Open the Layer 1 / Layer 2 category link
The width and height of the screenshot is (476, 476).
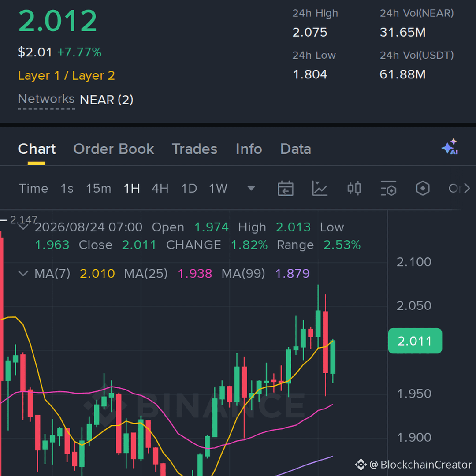tap(66, 76)
